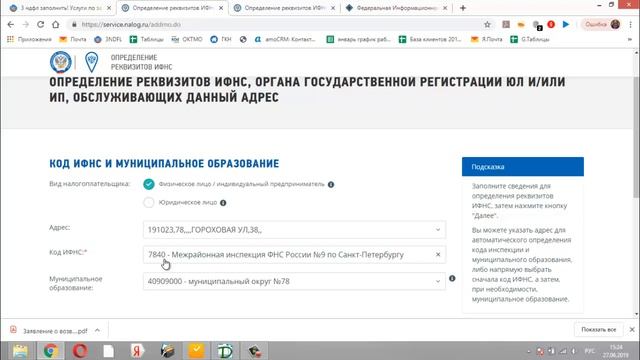Switch to Chrome in the taskbar

pyautogui.click(x=51, y=351)
